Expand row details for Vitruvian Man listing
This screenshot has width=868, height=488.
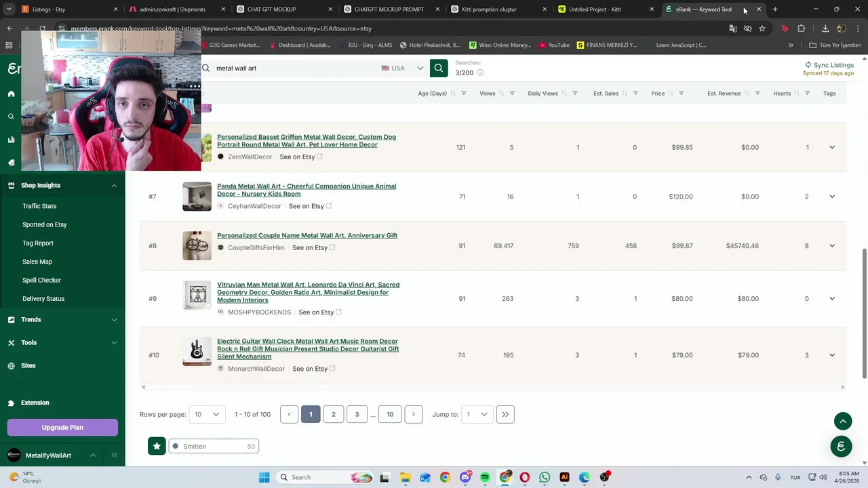click(832, 299)
